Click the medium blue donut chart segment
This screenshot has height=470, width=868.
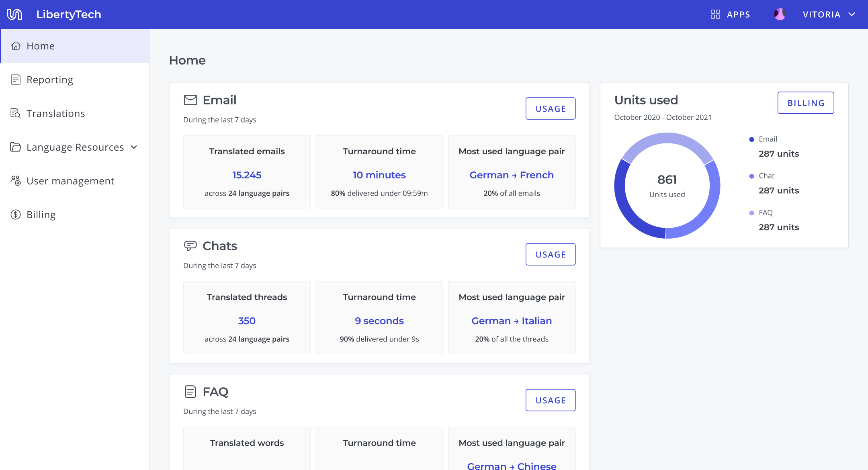click(x=708, y=209)
